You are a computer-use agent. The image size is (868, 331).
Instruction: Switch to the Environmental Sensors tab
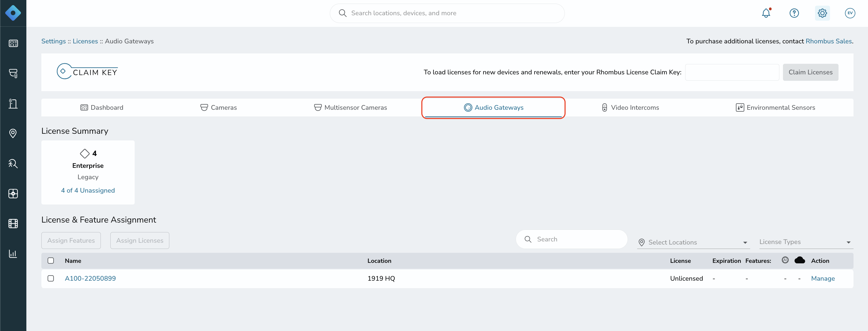coord(775,108)
